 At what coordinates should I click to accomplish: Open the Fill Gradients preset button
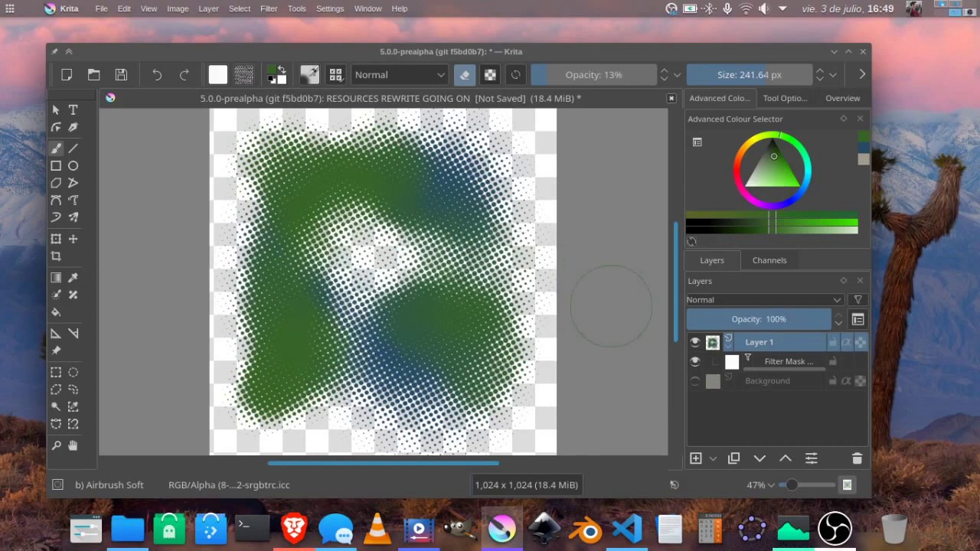pyautogui.click(x=218, y=75)
